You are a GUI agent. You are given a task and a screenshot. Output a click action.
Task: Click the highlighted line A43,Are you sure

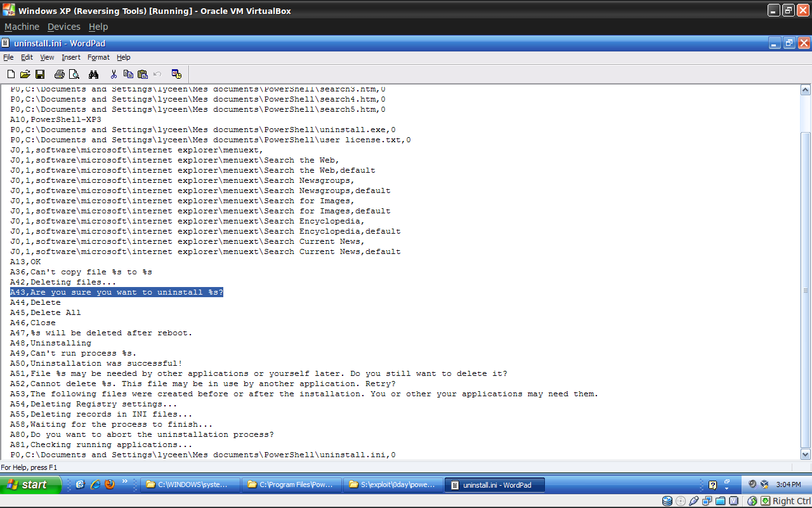coord(117,292)
